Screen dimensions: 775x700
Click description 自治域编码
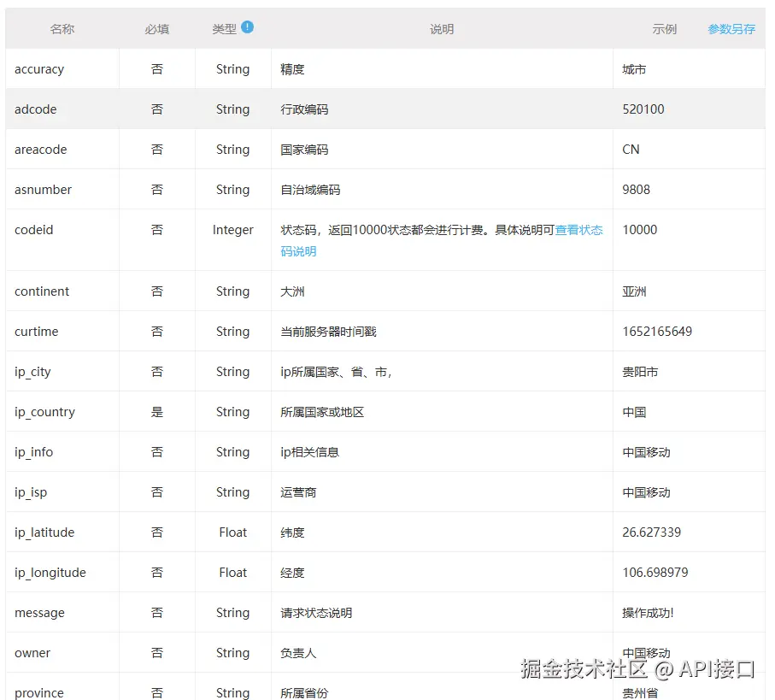310,190
